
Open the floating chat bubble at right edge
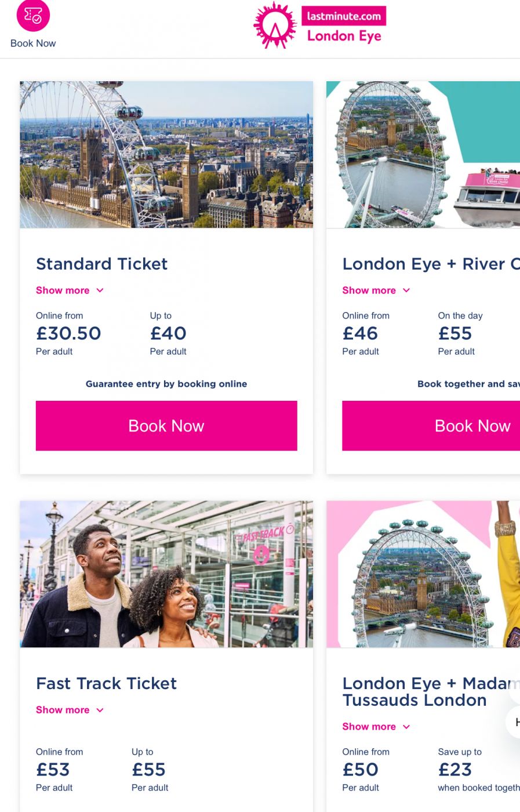pos(514,722)
